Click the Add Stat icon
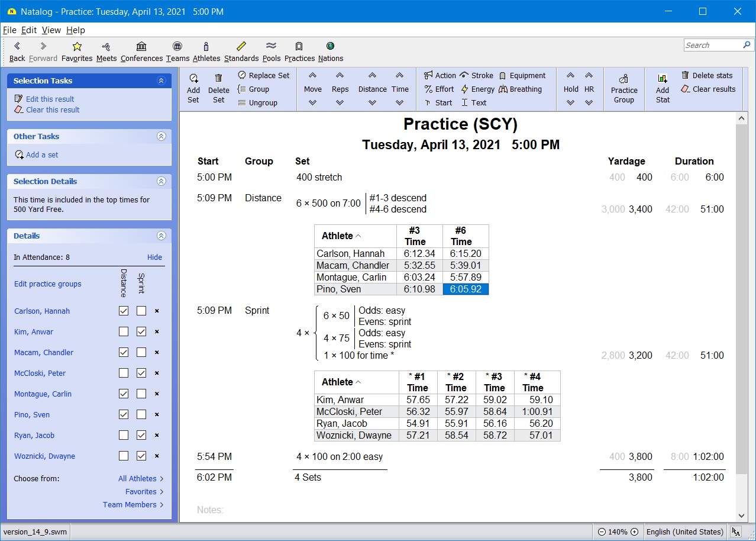The image size is (756, 541). (x=663, y=89)
